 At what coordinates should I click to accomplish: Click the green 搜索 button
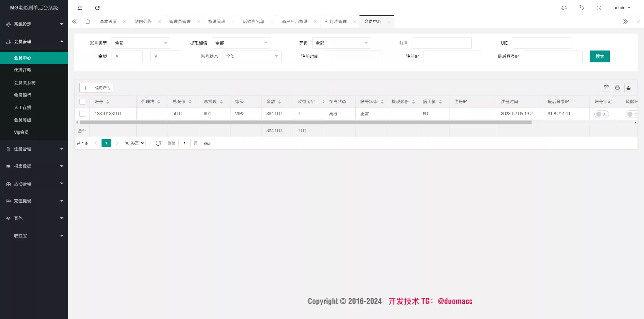click(599, 56)
